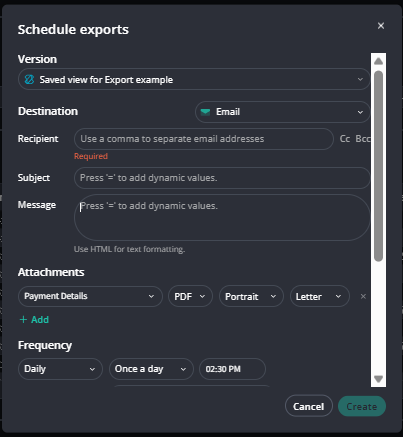Click the saved view icon in Version field
The width and height of the screenshot is (403, 437).
coord(29,79)
